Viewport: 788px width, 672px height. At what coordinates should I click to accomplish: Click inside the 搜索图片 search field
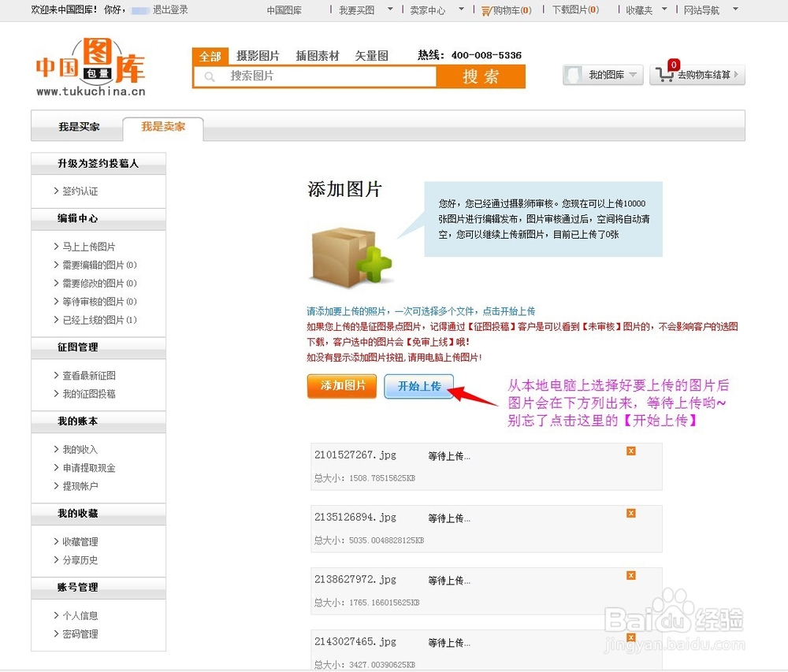pos(315,78)
